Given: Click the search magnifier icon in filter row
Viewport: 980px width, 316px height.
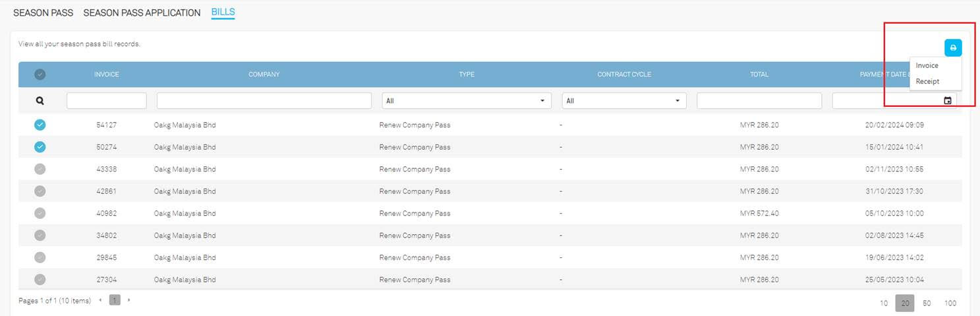Looking at the screenshot, I should pyautogui.click(x=40, y=101).
